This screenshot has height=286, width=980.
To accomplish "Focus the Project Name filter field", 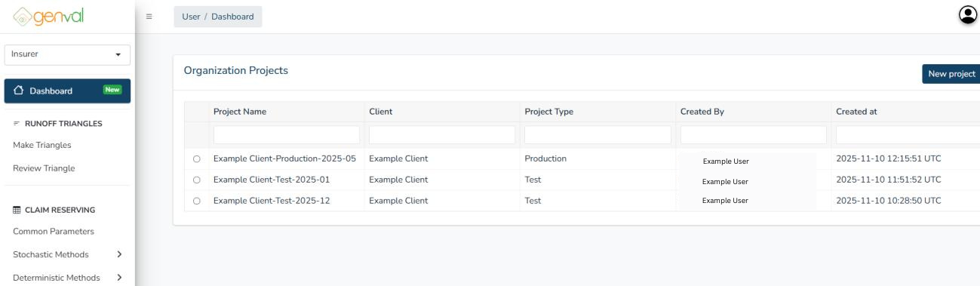I will click(x=287, y=134).
